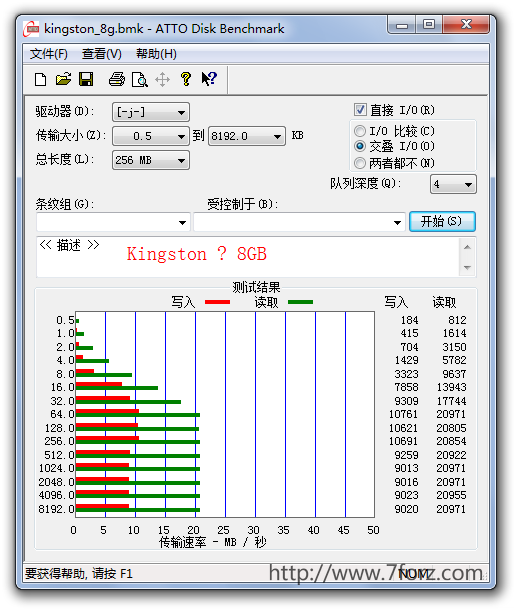Click the red 写入 legend swatch
The height and width of the screenshot is (609, 514).
pyautogui.click(x=217, y=302)
